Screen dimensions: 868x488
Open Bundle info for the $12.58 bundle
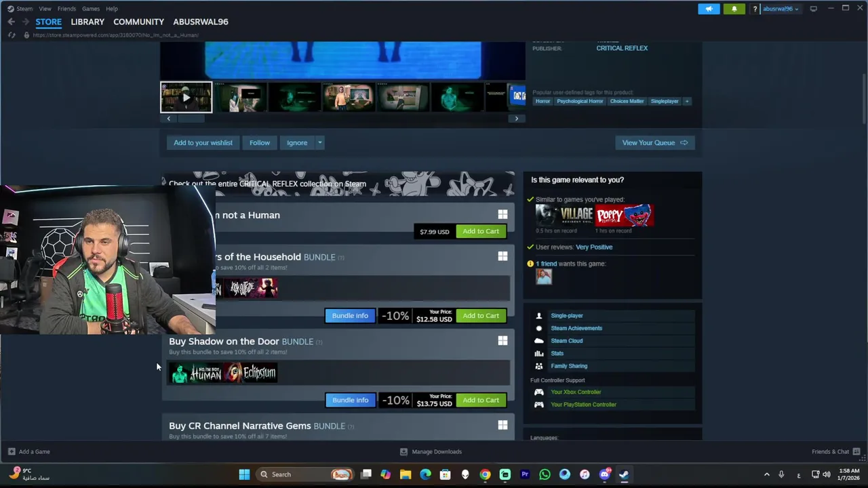[x=351, y=316]
